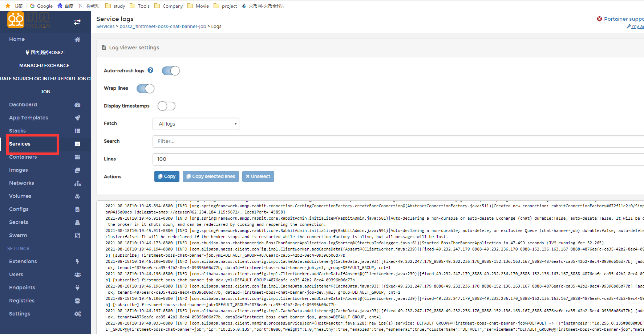Click the Copy selected lines button
The image size is (644, 334).
coord(211,176)
